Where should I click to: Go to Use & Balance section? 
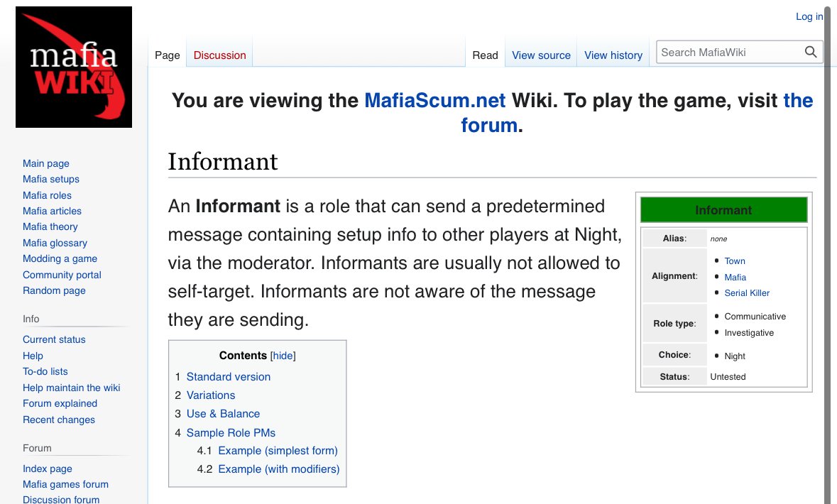[223, 414]
